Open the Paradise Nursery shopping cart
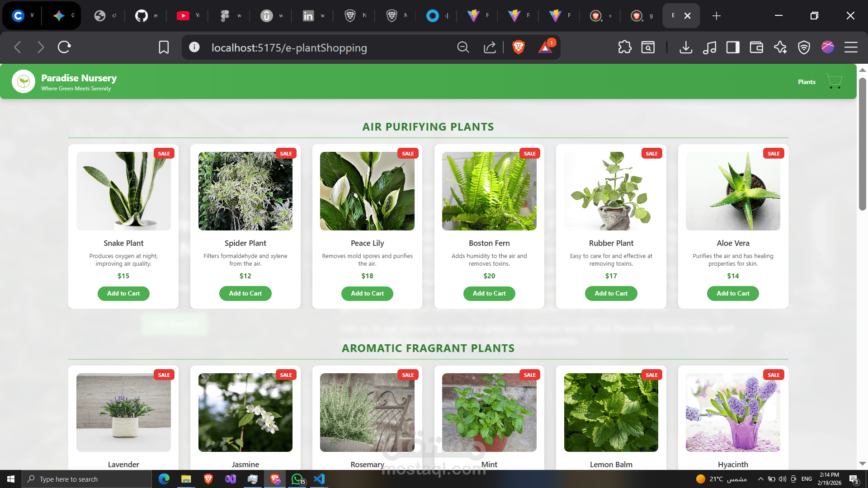 click(834, 81)
